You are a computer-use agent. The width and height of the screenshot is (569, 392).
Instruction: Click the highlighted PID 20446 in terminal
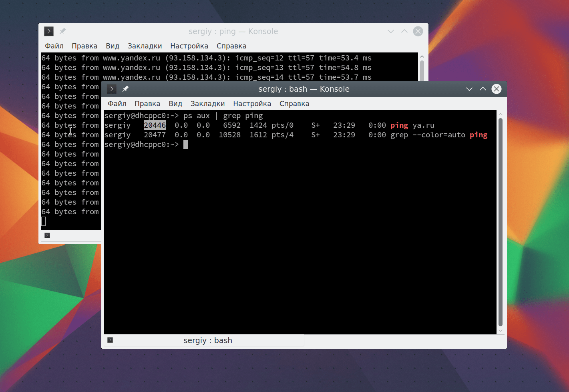click(155, 125)
